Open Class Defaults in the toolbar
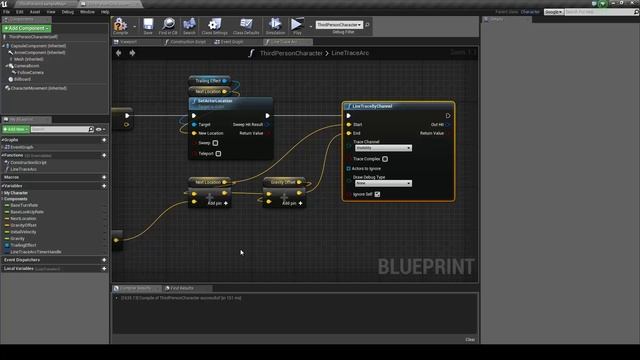This screenshot has width=640, height=360. 246,26
